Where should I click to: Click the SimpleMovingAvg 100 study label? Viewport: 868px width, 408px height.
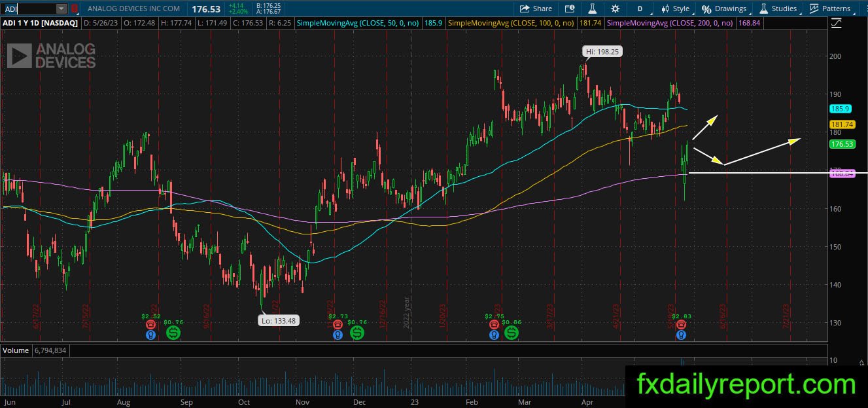pyautogui.click(x=511, y=23)
